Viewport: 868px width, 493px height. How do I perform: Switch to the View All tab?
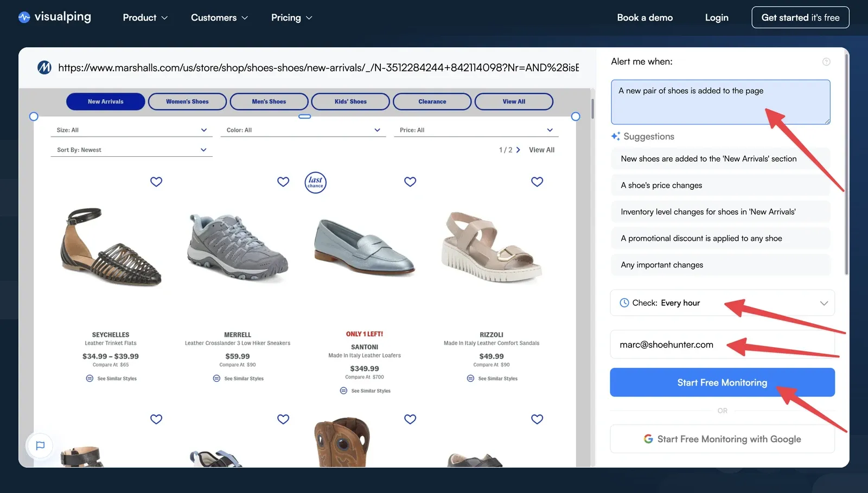tap(514, 101)
